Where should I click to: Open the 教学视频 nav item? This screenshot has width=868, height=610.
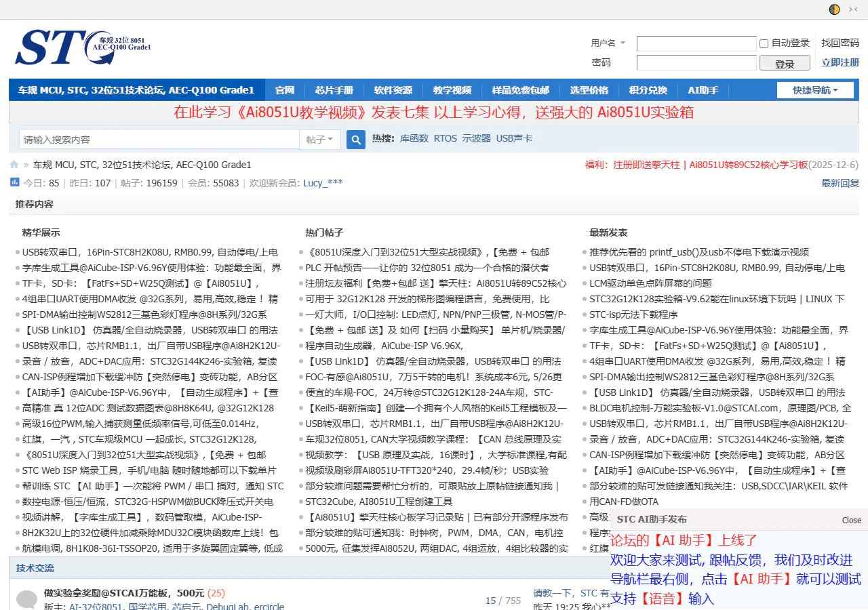point(452,90)
